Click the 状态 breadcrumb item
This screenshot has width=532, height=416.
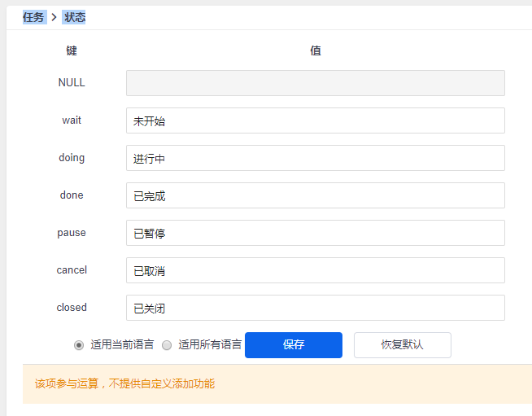pos(74,17)
